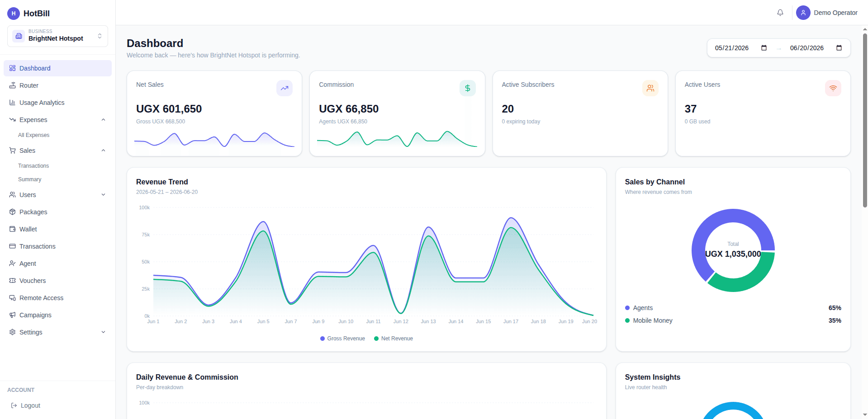Click the Wallet icon in sidebar
Image resolution: width=868 pixels, height=419 pixels.
tap(12, 229)
